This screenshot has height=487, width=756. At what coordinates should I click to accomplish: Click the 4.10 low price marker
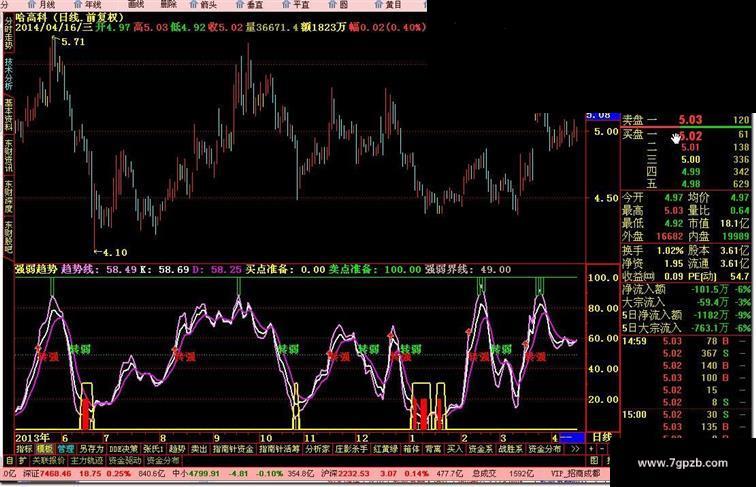pyautogui.click(x=115, y=252)
